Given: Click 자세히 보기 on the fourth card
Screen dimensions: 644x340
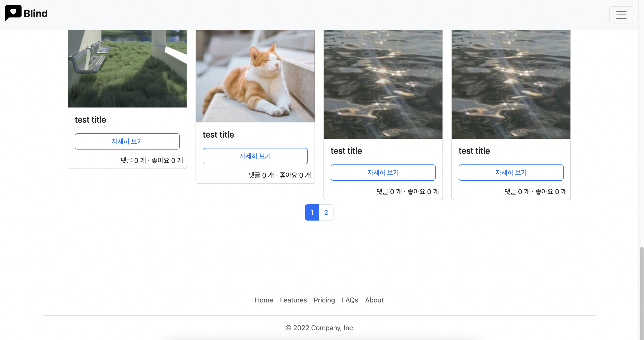Looking at the screenshot, I should (511, 173).
